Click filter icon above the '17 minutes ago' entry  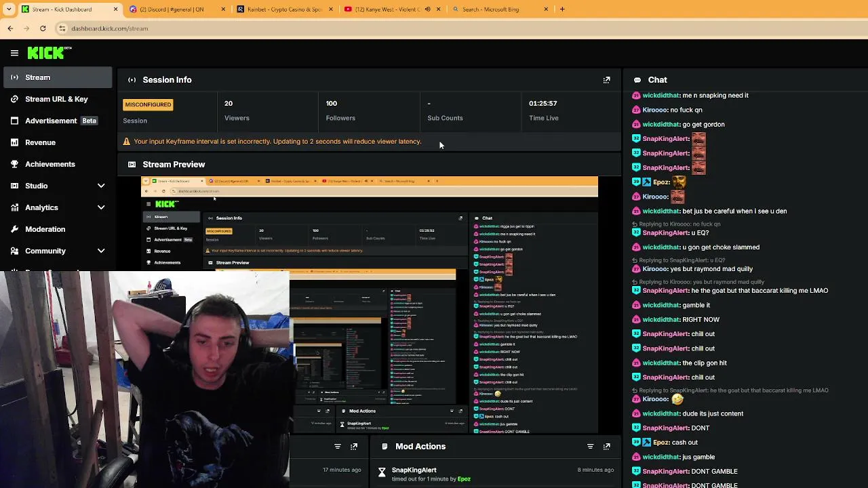[x=337, y=447]
